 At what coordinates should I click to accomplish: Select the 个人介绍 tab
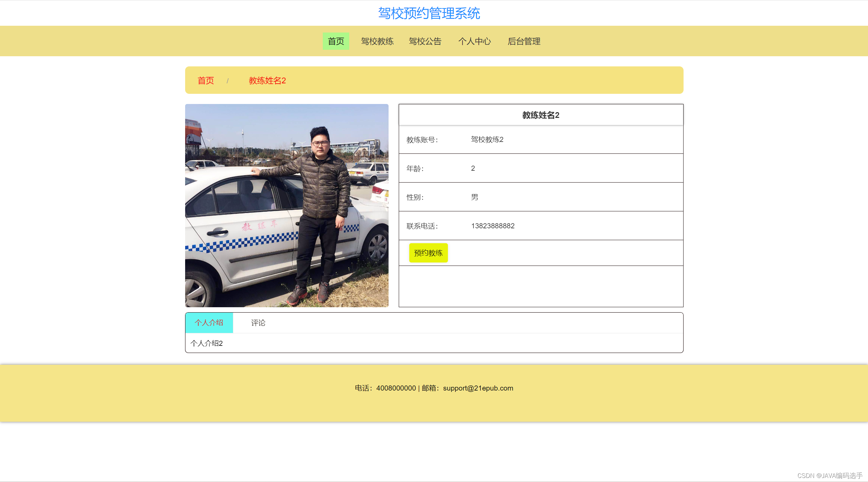point(209,323)
